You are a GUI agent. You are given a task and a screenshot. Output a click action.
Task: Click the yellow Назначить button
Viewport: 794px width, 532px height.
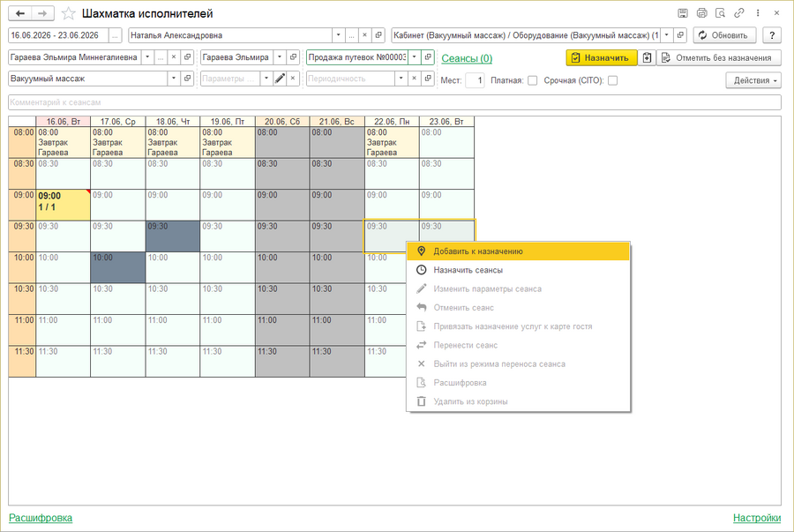tap(601, 57)
